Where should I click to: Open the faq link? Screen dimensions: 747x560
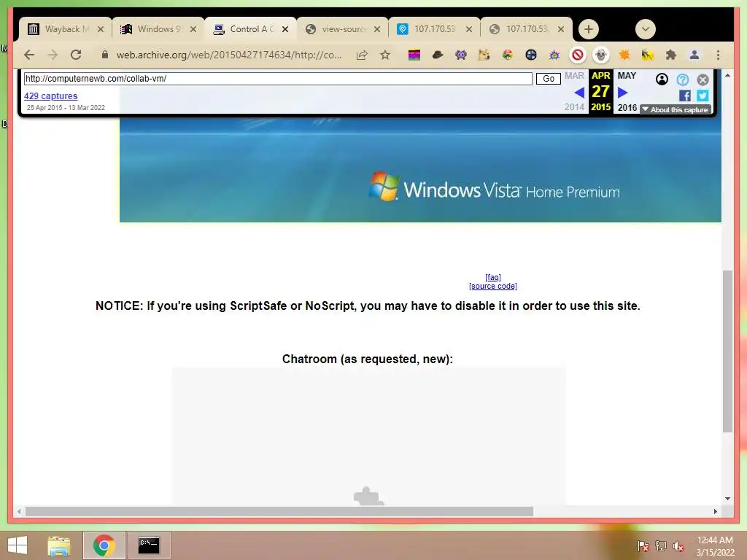(493, 277)
